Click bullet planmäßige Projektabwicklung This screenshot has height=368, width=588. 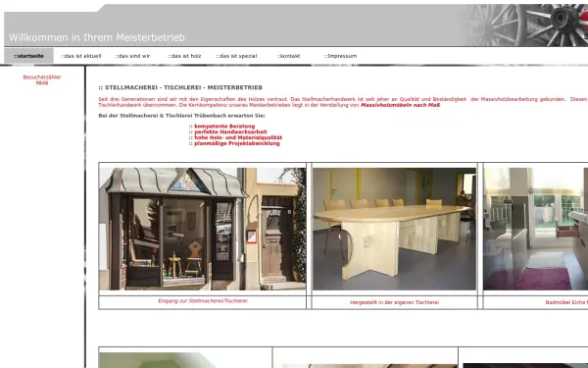point(237,143)
